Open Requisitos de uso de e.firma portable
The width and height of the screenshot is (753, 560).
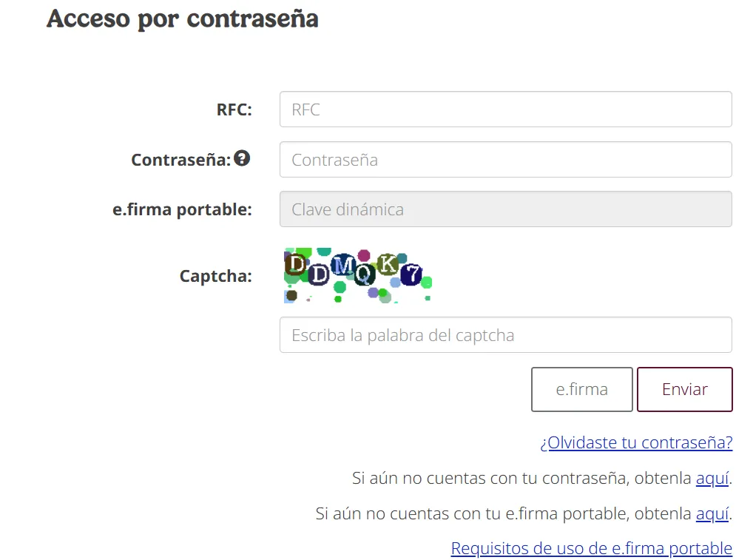[591, 548]
